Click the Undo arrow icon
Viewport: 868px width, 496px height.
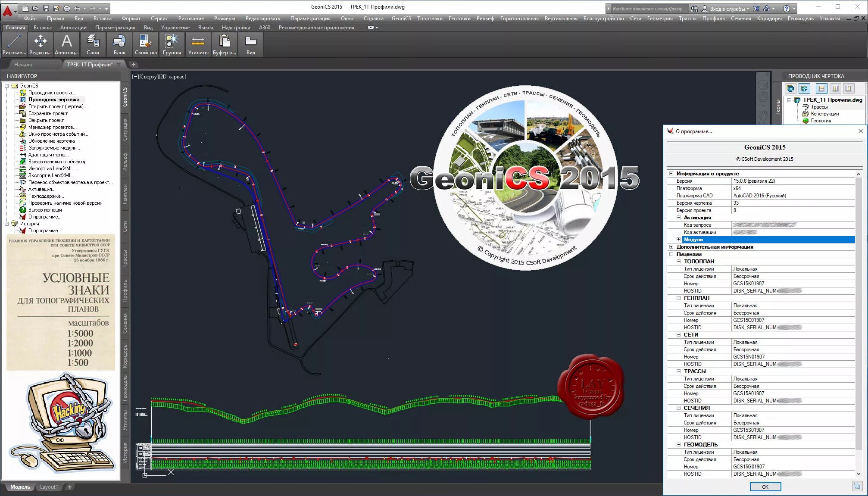click(77, 8)
